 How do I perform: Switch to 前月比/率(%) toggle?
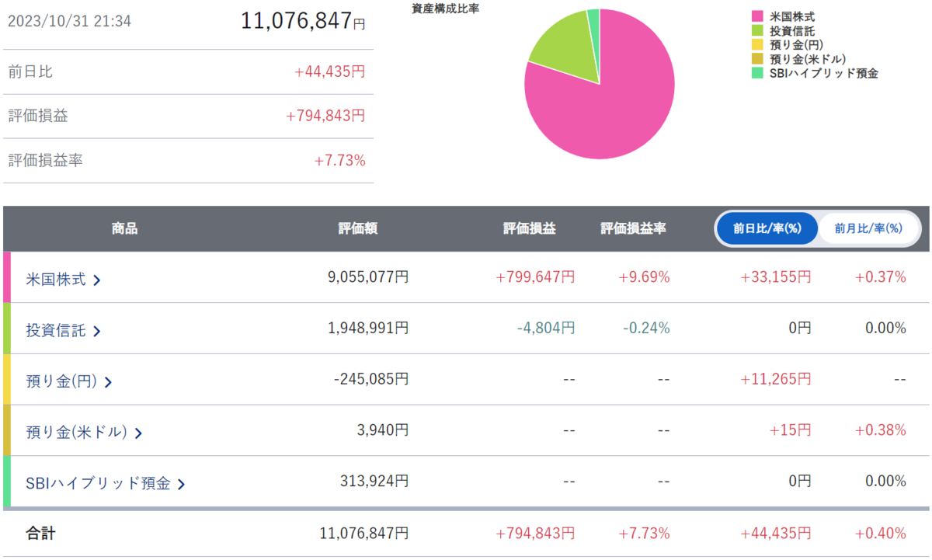[868, 228]
